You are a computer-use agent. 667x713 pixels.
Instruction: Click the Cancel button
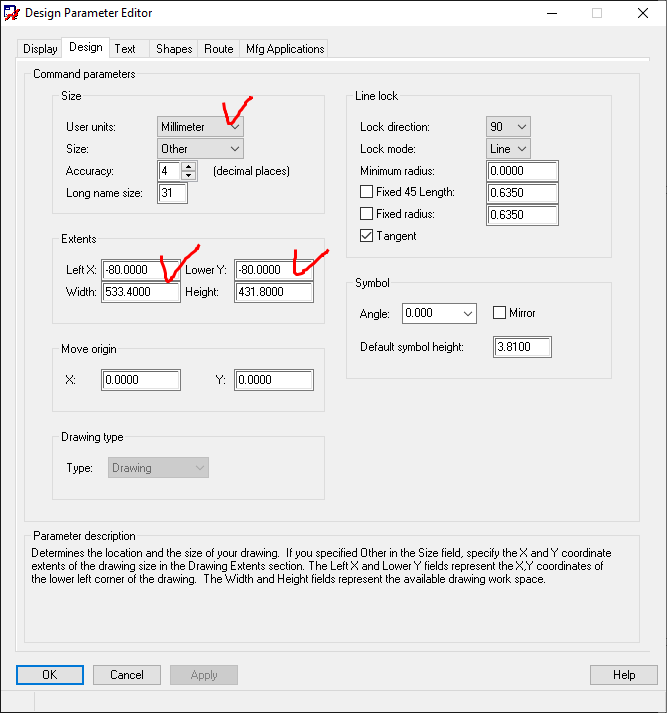coord(127,674)
